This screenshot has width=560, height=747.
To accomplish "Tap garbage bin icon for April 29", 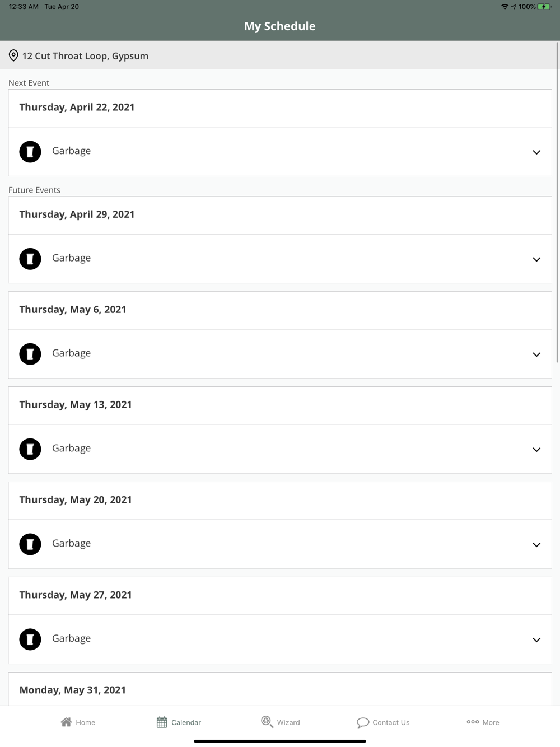I will click(x=30, y=259).
